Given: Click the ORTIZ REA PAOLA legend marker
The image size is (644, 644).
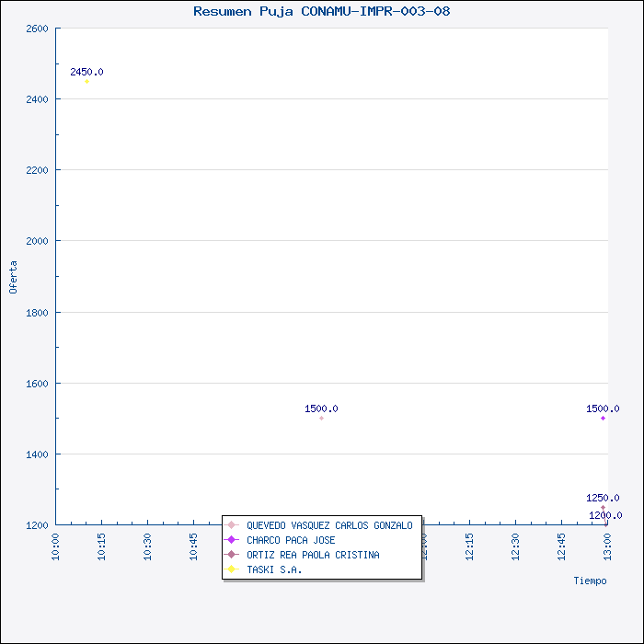Looking at the screenshot, I should tap(232, 555).
